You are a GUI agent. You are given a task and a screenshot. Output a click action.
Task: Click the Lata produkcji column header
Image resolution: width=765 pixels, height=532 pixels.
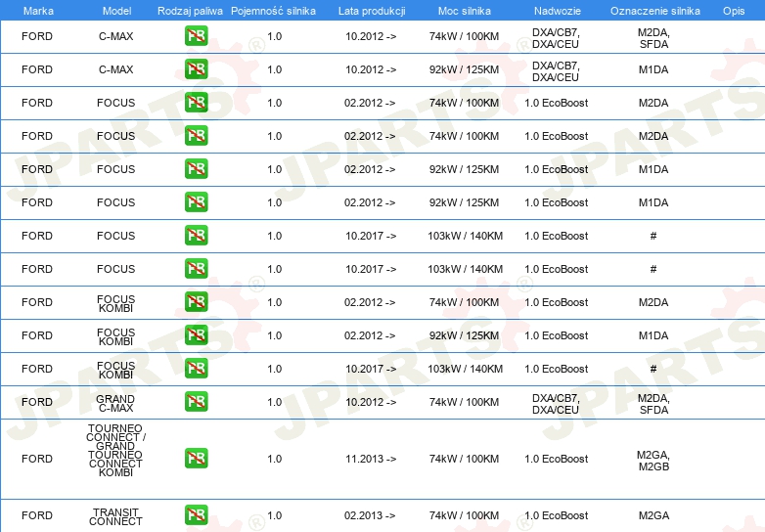[372, 11]
